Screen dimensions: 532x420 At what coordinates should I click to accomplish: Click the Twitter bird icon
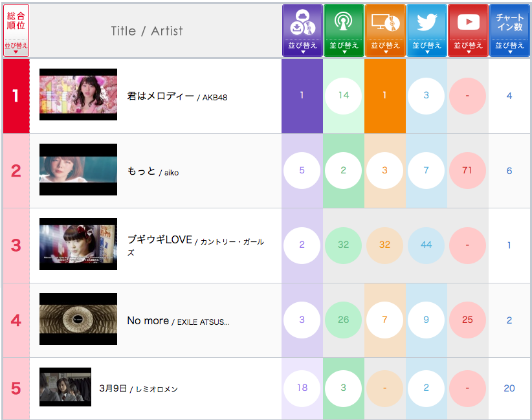pos(427,22)
